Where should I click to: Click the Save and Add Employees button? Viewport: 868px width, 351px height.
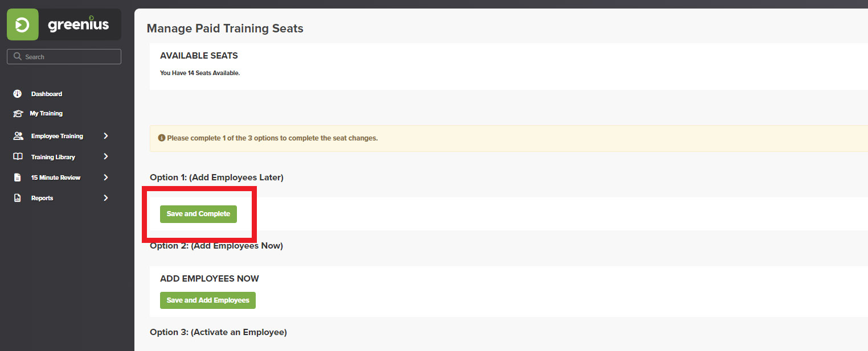[208, 300]
